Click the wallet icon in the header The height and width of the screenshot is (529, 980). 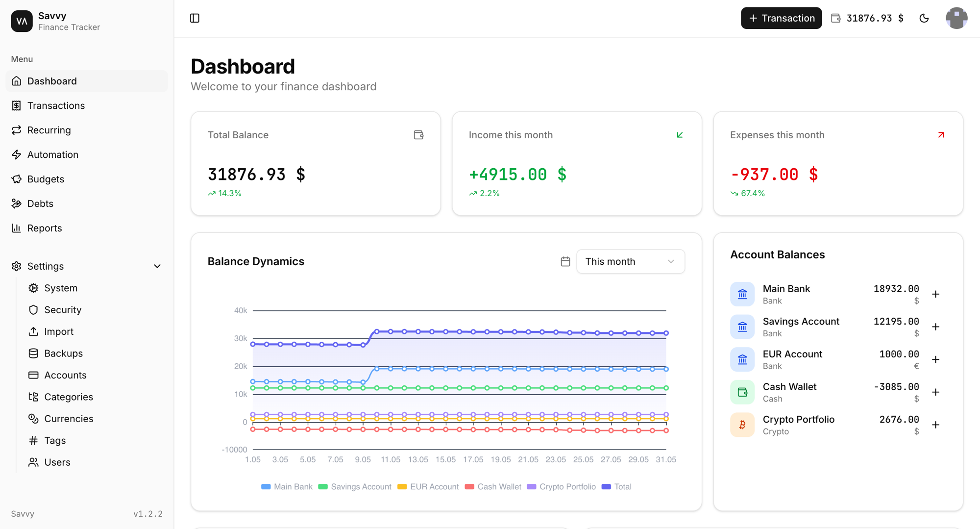(x=836, y=18)
